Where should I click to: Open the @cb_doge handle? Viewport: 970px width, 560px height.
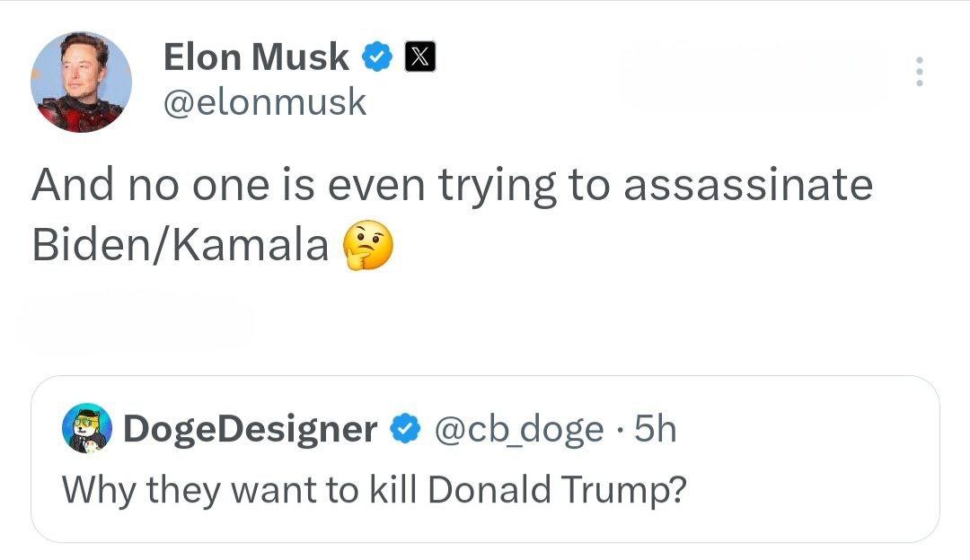519,430
